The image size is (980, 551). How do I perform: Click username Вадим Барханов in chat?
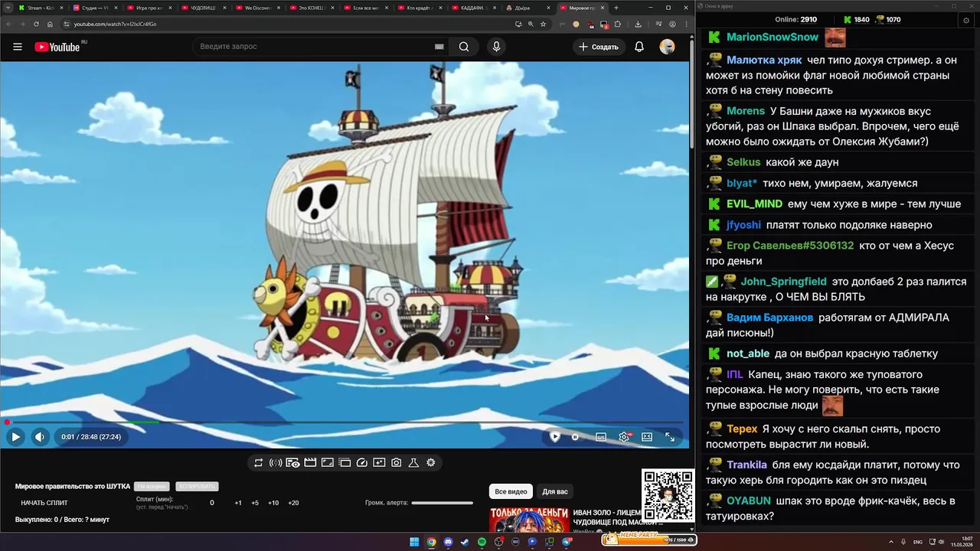(x=769, y=318)
